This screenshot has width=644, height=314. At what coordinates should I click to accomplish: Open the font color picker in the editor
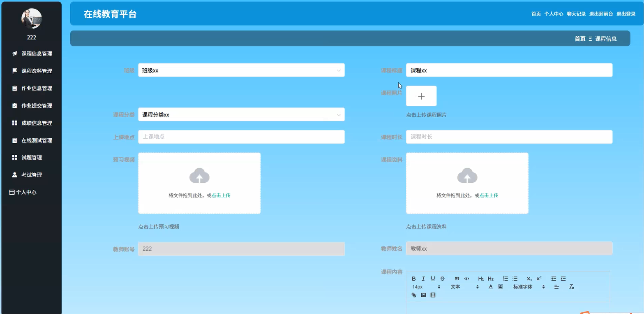click(491, 287)
